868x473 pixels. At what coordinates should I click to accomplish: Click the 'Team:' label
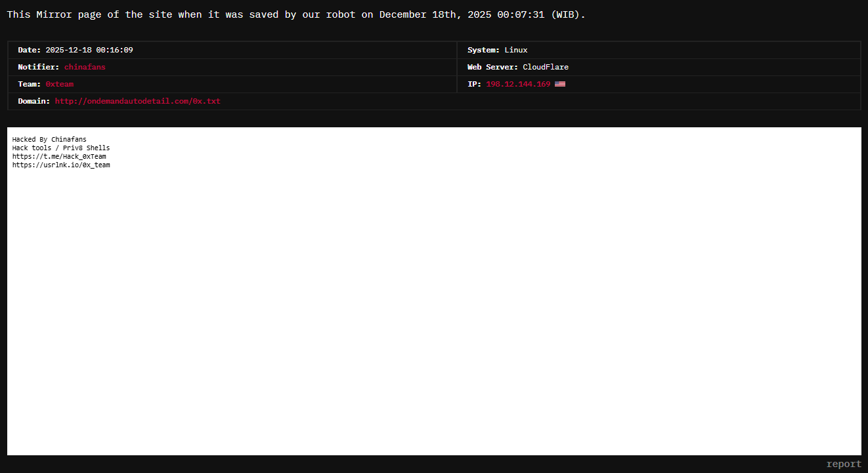30,84
